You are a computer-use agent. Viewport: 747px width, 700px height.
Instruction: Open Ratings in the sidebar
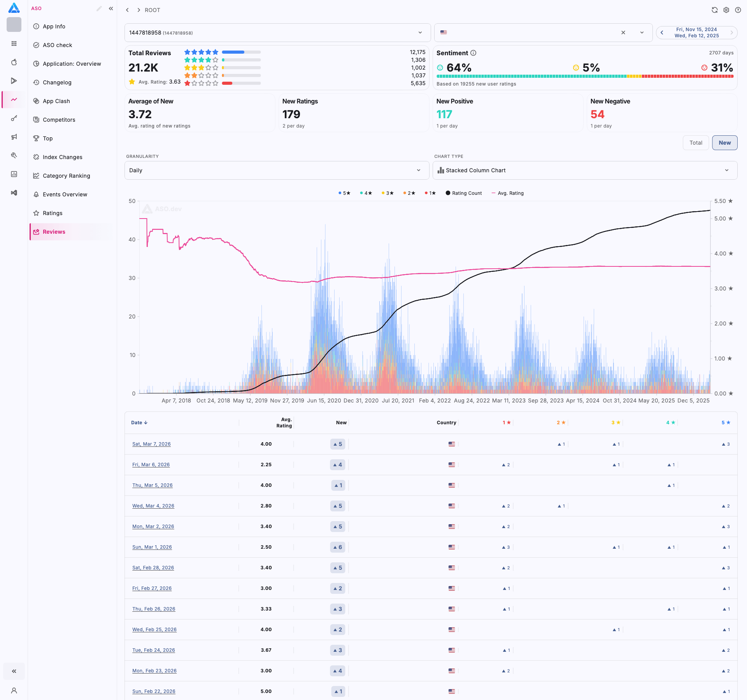pyautogui.click(x=53, y=213)
